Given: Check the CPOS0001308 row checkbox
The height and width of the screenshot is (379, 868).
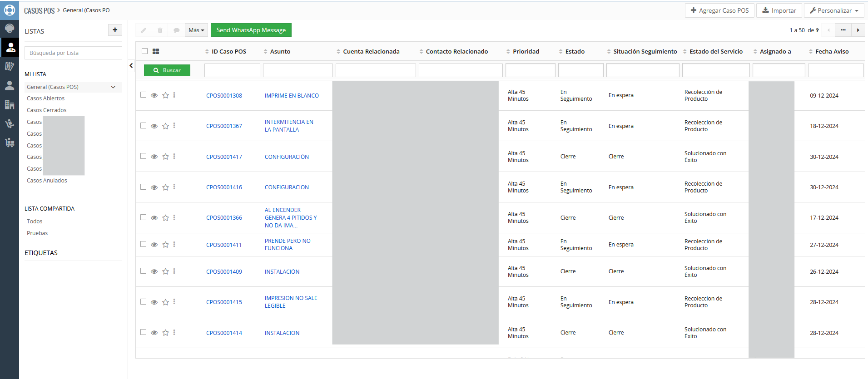Looking at the screenshot, I should point(144,95).
